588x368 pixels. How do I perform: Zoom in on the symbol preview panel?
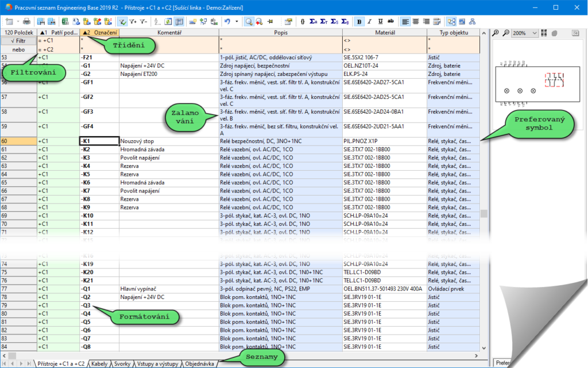point(496,33)
